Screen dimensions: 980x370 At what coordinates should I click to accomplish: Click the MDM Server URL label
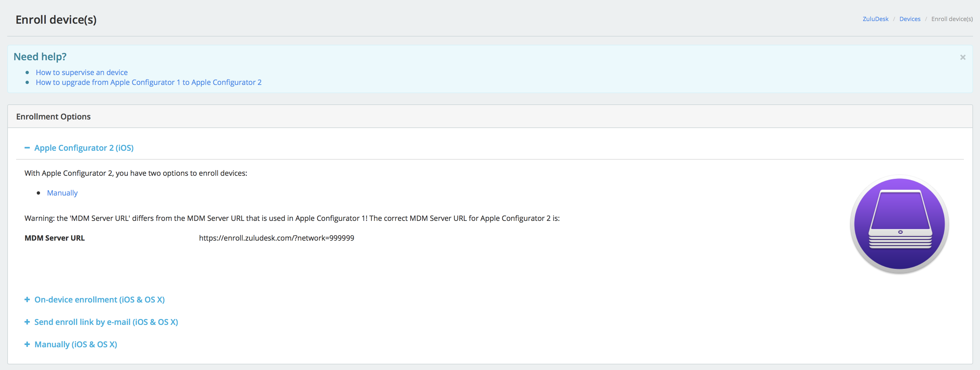tap(55, 238)
